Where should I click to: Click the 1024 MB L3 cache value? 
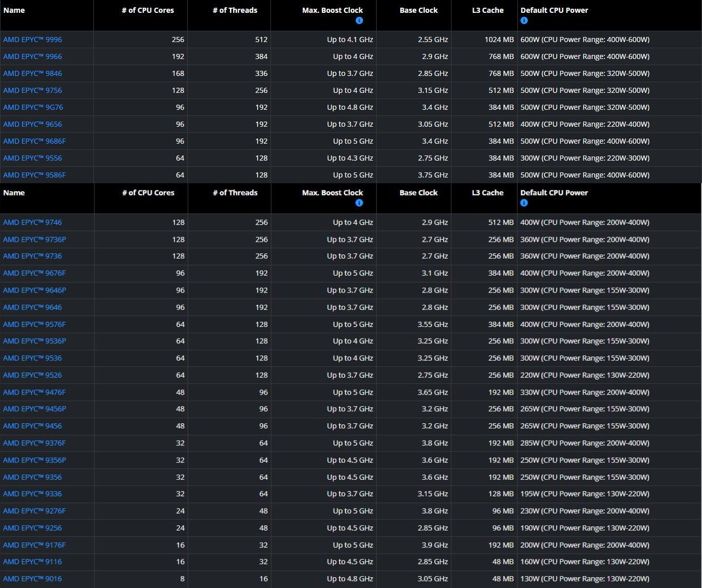499,40
